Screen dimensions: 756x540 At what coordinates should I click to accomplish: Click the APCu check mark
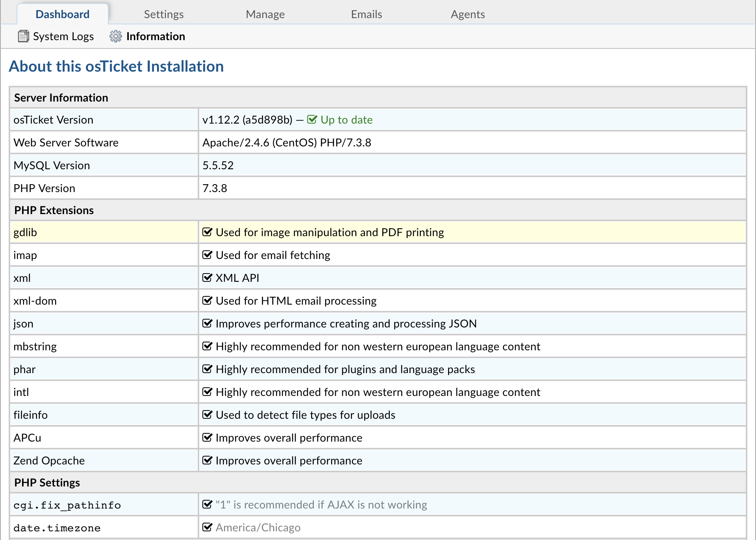click(207, 438)
